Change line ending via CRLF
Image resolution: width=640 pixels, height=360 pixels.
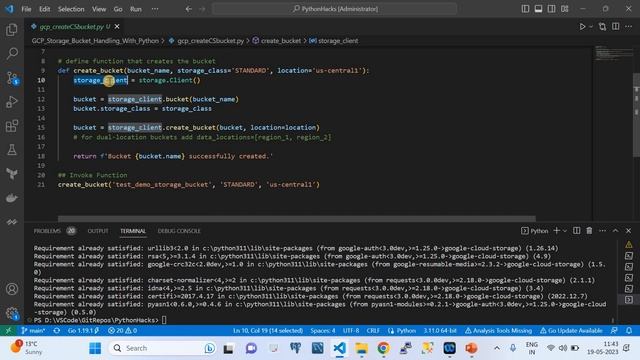(373, 331)
